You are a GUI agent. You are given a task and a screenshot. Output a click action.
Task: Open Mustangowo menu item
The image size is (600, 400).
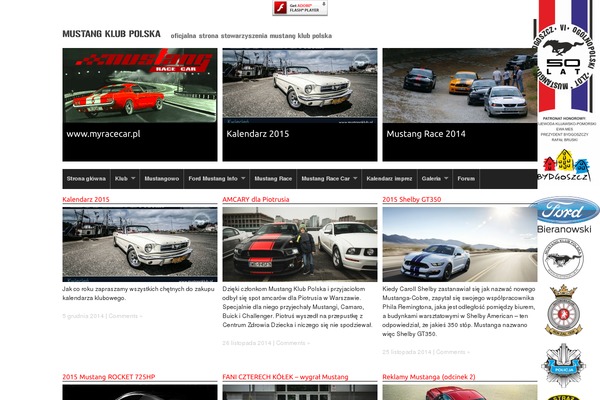161,179
